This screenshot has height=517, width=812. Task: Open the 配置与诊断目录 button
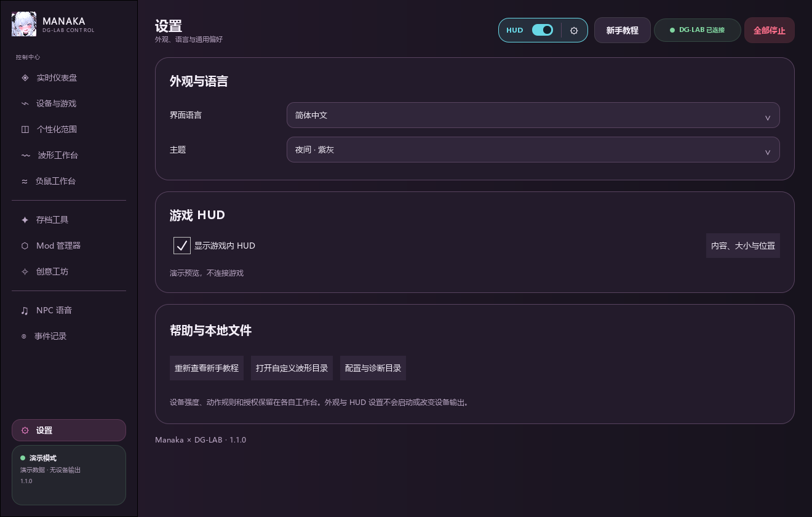pos(373,368)
